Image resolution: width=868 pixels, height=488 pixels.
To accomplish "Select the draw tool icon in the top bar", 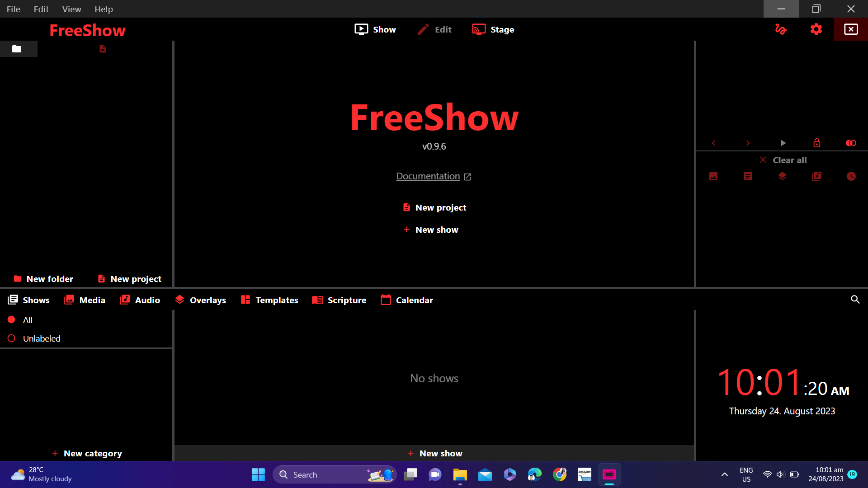I will click(781, 29).
